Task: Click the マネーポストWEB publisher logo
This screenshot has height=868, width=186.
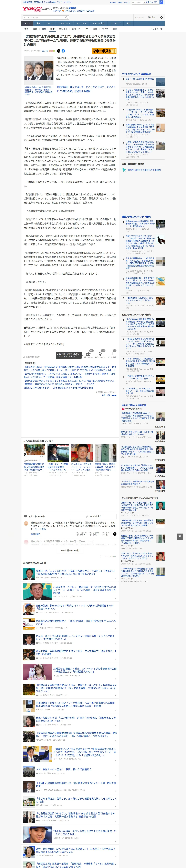Action: click(x=104, y=51)
